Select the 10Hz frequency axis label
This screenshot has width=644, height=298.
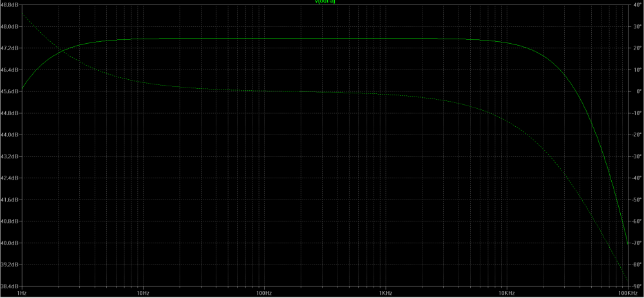point(143,293)
